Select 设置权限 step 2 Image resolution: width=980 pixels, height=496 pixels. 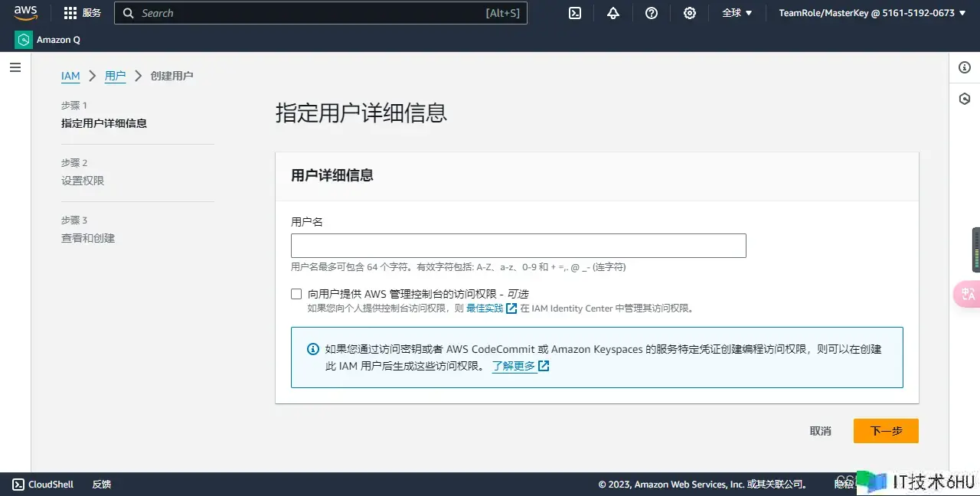tap(83, 181)
